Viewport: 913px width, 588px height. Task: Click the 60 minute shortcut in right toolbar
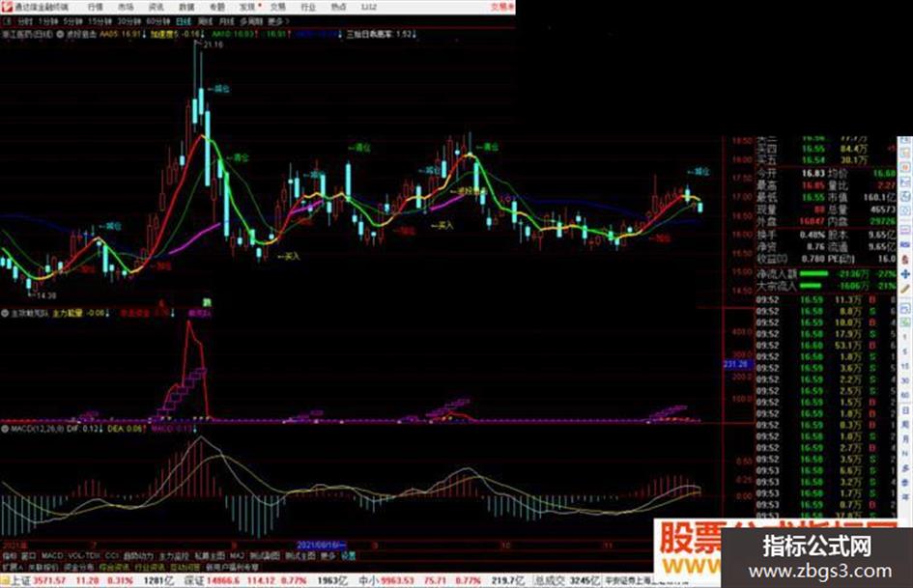pyautogui.click(x=905, y=395)
